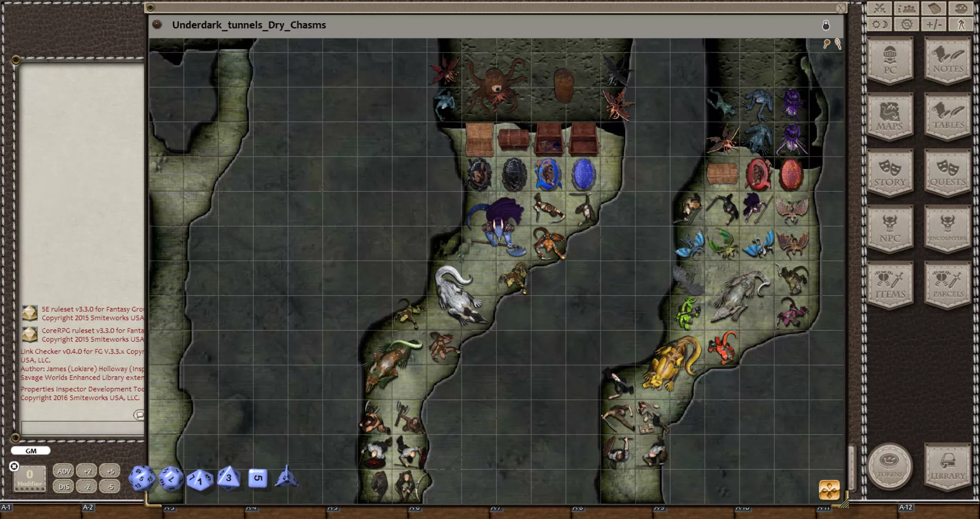980x519 pixels.
Task: Pick the d6 die
Action: (x=257, y=478)
